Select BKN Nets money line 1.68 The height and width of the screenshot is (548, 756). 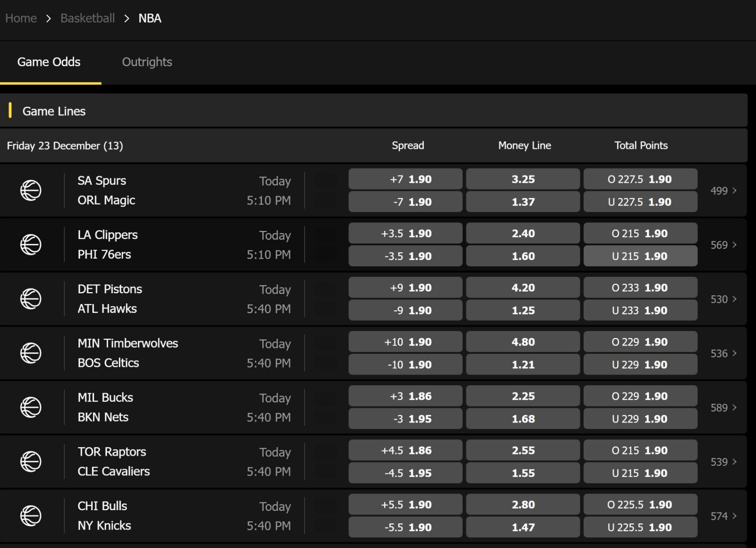click(523, 419)
